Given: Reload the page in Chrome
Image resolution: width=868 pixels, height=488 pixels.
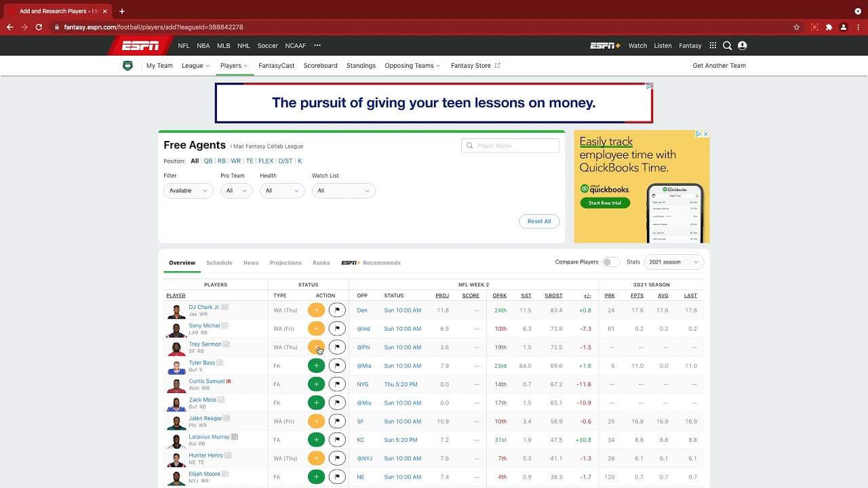Looking at the screenshot, I should pos(39,27).
